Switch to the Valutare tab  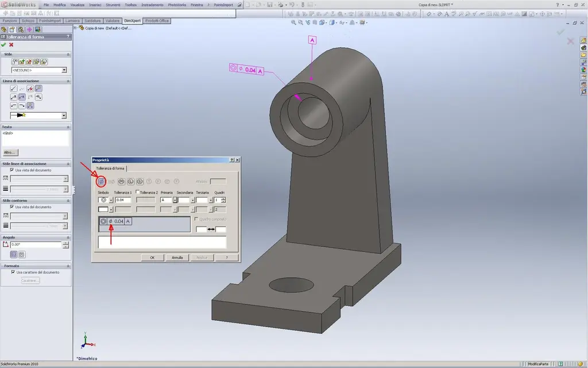tap(112, 21)
